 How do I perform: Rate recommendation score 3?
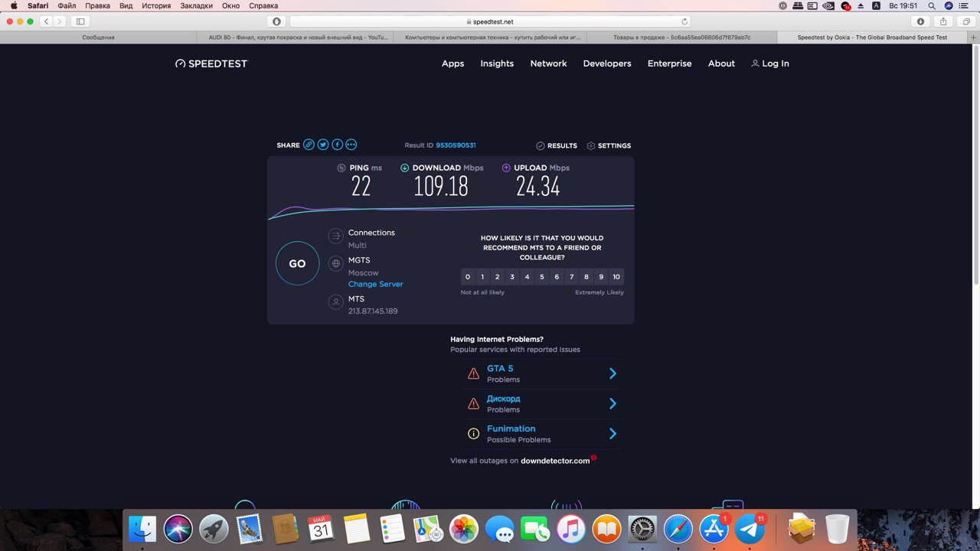512,277
